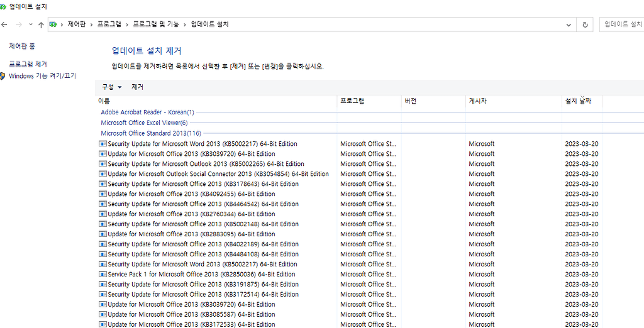
Task: Open Windows 기능 켜기/끄기 link
Action: 42,76
